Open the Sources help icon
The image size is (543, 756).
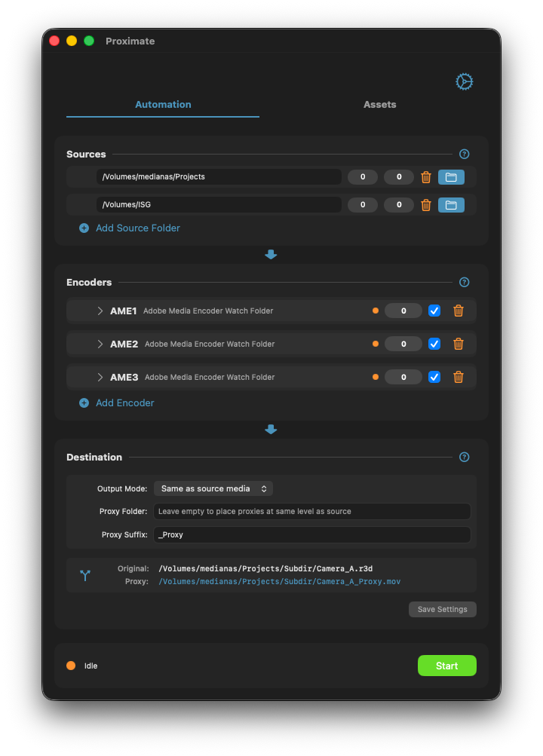464,154
